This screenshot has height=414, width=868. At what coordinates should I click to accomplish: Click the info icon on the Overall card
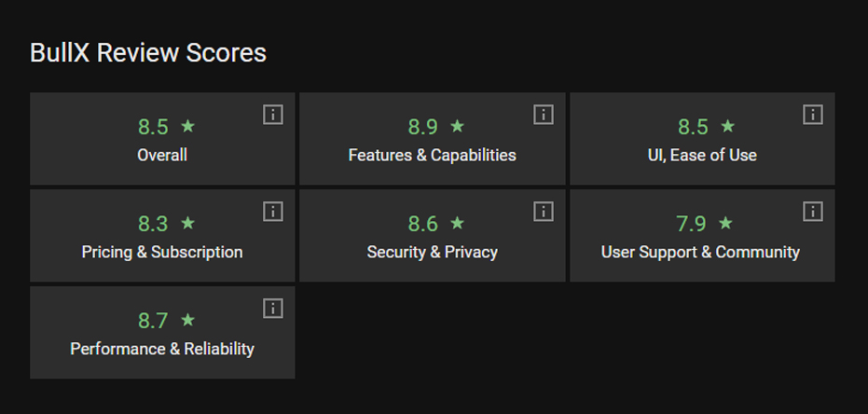click(272, 115)
